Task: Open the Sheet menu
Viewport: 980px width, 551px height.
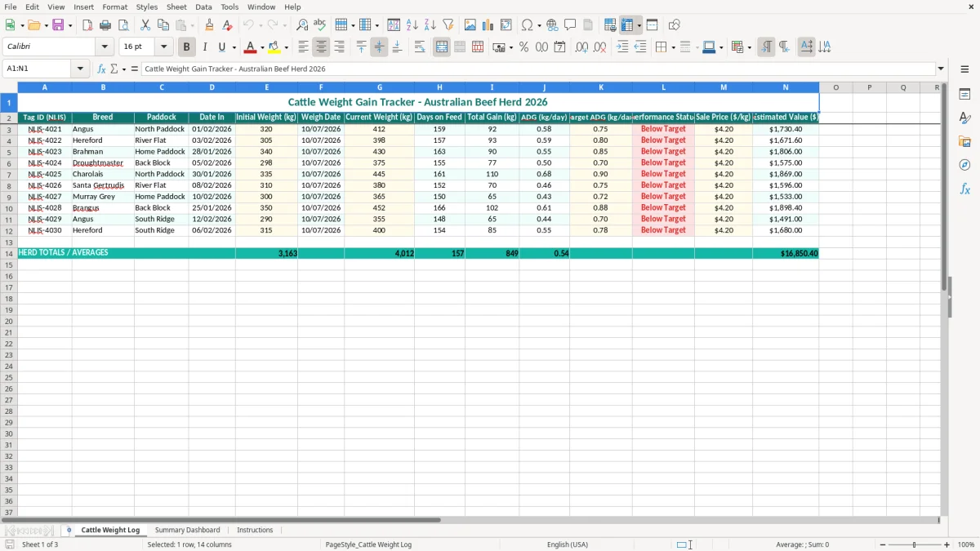Action: (x=176, y=7)
